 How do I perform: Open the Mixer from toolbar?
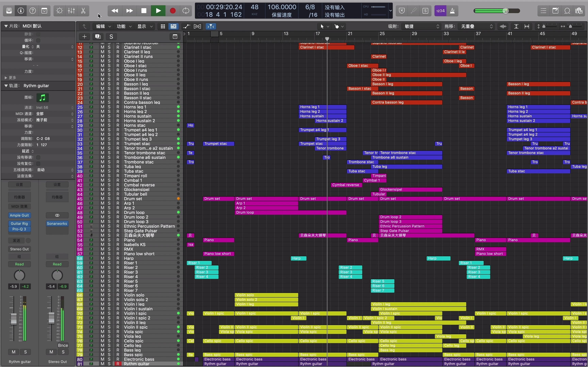[71, 11]
